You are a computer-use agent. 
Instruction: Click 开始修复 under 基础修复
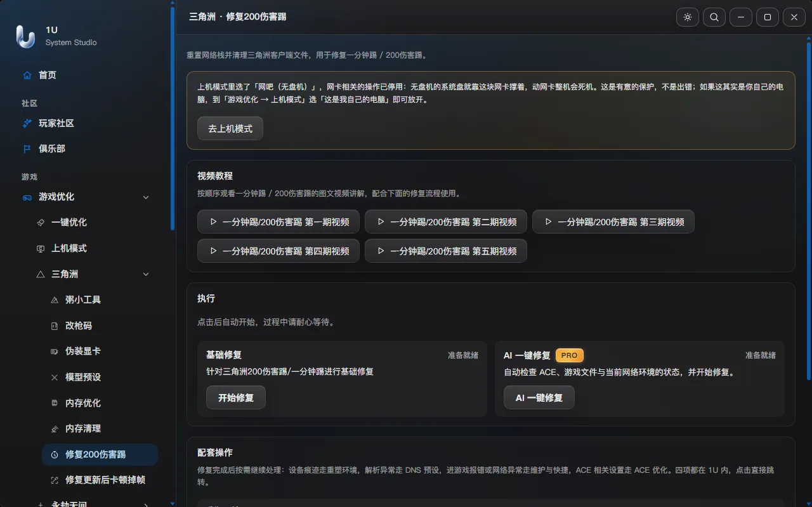(x=236, y=398)
